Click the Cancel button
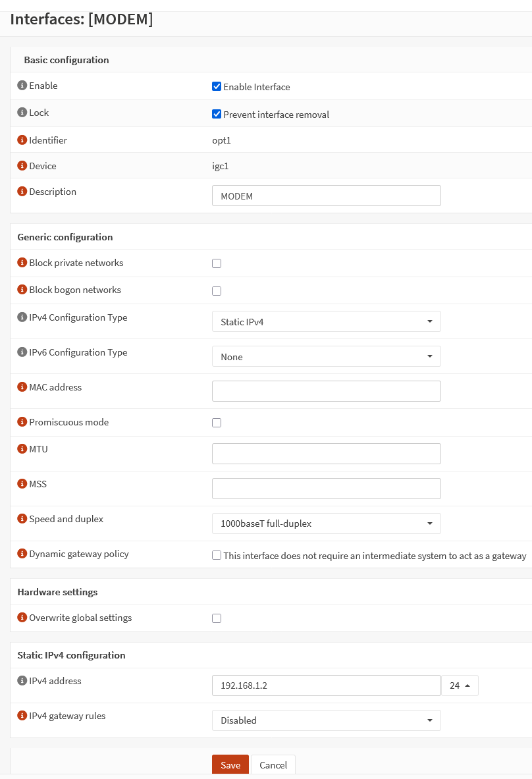 tap(273, 765)
